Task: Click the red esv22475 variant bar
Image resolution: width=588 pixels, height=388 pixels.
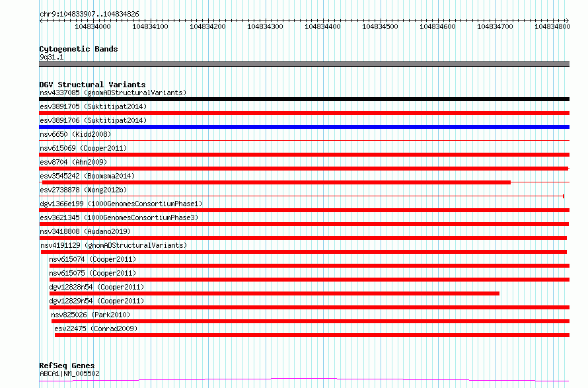Action: pos(312,335)
